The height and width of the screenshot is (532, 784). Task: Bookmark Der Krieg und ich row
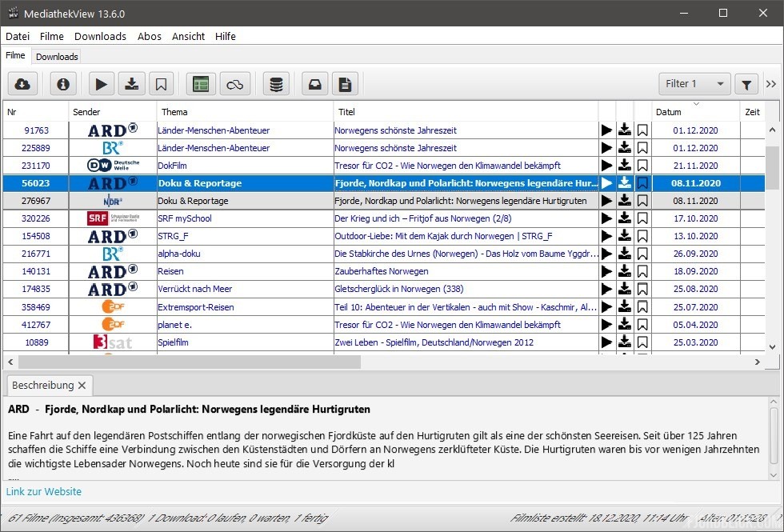(x=642, y=218)
